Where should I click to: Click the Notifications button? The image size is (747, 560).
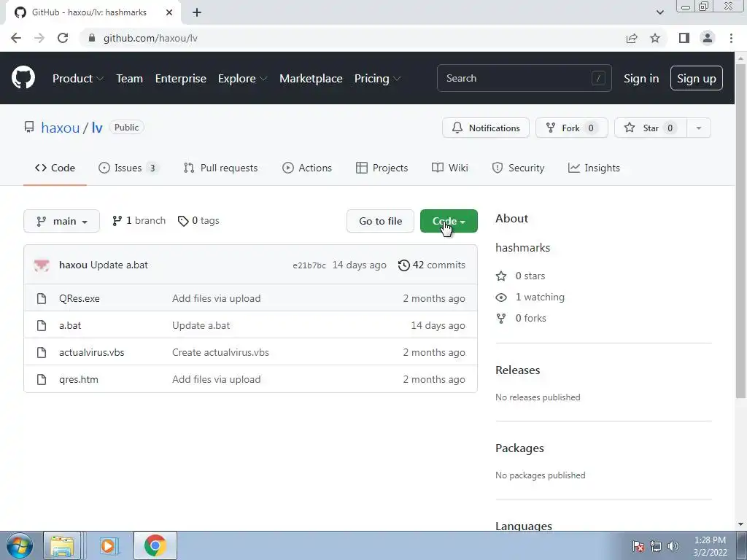[x=485, y=128]
